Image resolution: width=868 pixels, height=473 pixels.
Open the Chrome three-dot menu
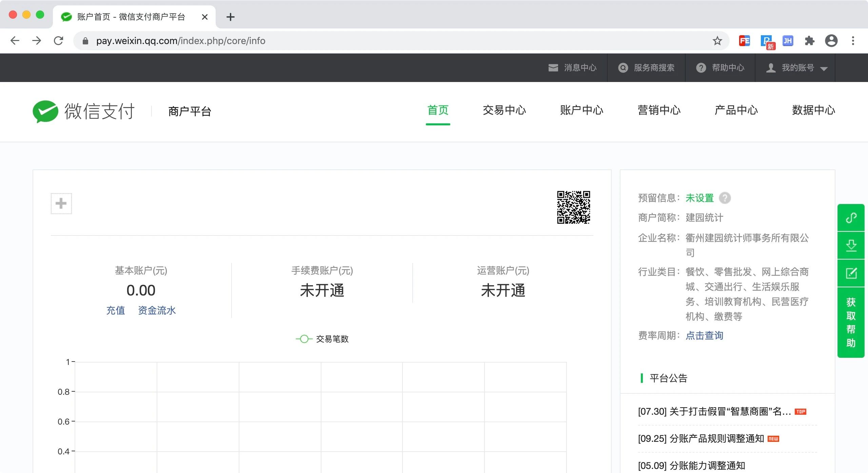(x=853, y=41)
